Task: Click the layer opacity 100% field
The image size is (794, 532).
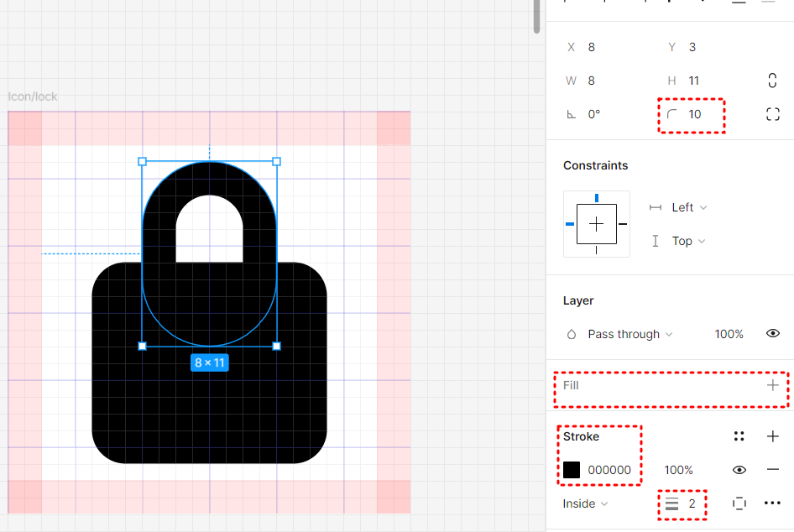Action: (729, 334)
